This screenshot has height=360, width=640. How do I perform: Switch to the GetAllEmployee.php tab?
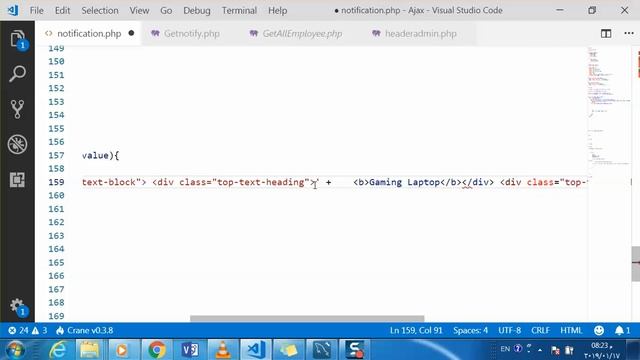pos(302,33)
